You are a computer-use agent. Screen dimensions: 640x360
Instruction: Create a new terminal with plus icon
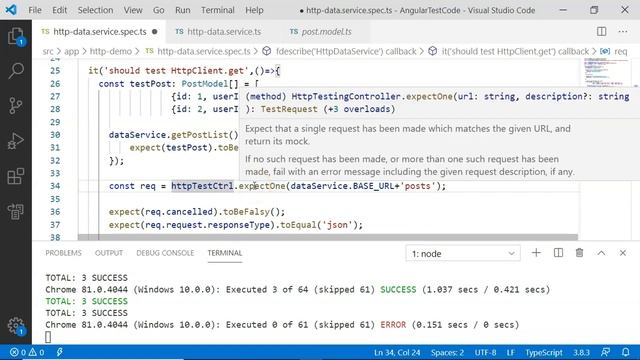pyautogui.click(x=536, y=253)
